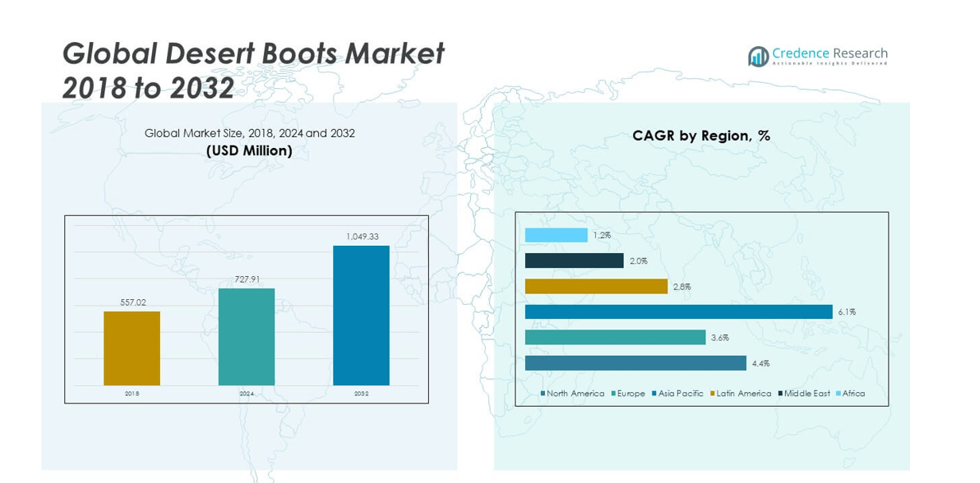980x483 pixels.
Task: Select the 2.8% Latin America CAGR bar
Action: click(x=596, y=286)
